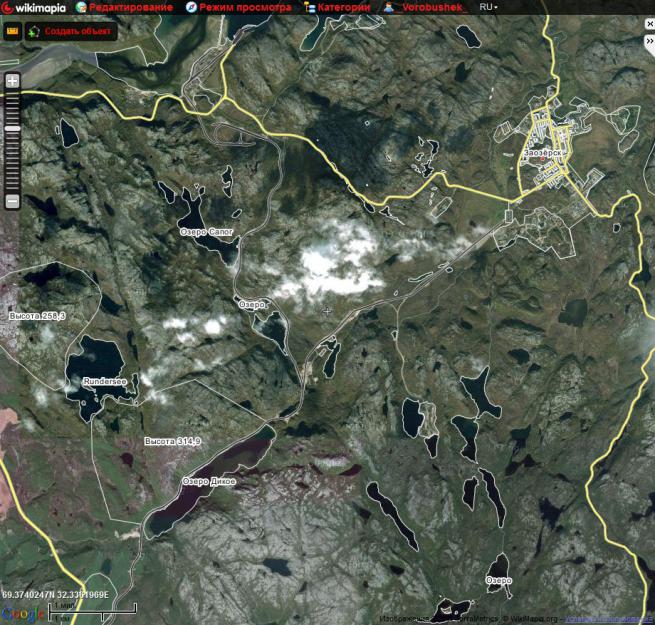Select the Озеро Сапог lake label
The width and height of the screenshot is (655, 625).
206,231
